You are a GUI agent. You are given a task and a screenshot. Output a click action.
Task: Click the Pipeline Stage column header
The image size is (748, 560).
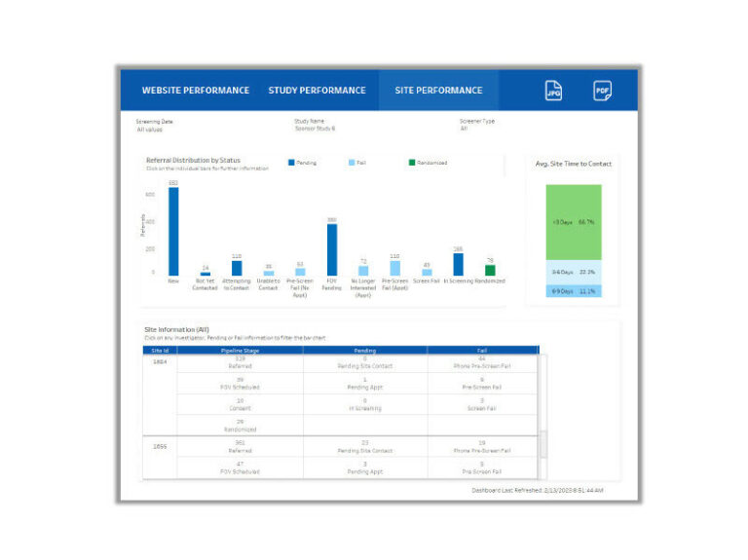click(x=239, y=350)
